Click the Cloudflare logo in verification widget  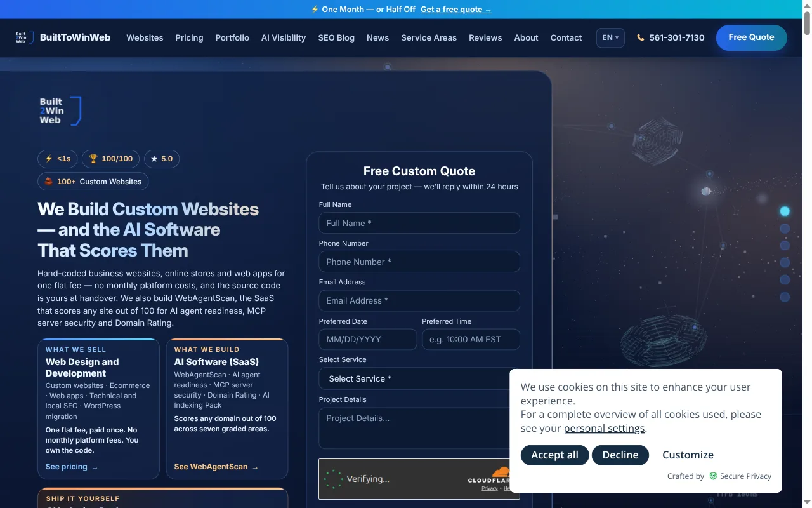(490, 476)
